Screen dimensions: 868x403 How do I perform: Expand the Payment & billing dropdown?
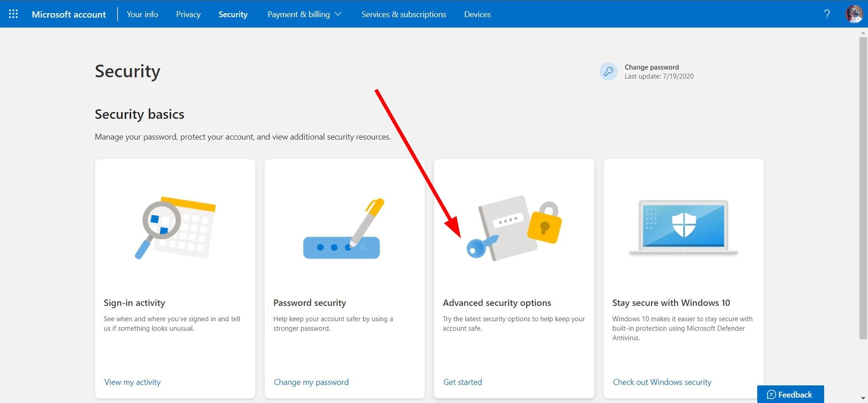tap(304, 14)
